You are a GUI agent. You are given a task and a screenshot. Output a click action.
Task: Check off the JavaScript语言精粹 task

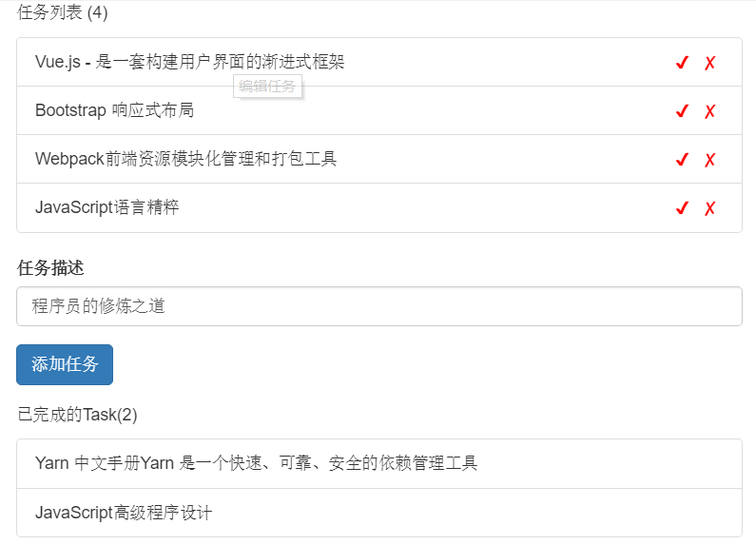[681, 208]
